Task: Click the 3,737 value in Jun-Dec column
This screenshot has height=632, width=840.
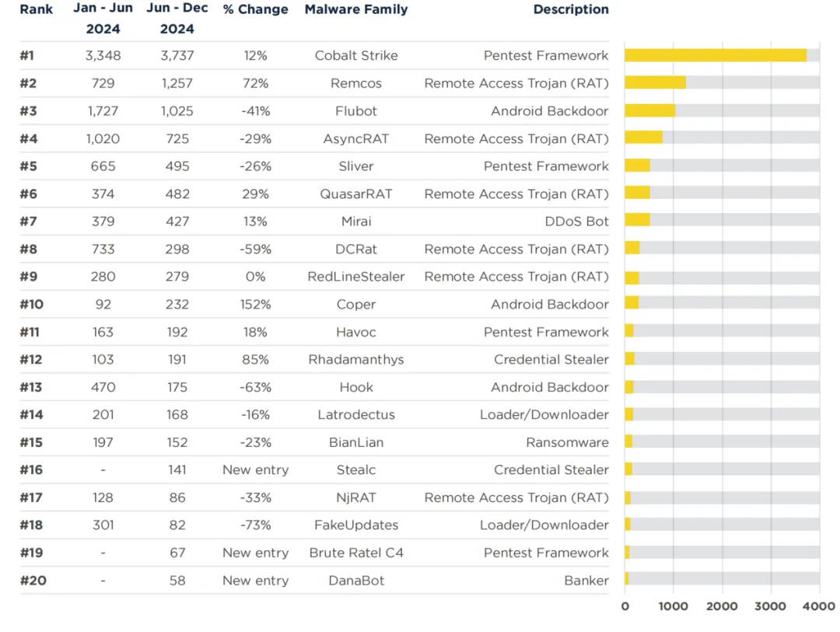Action: [x=177, y=56]
